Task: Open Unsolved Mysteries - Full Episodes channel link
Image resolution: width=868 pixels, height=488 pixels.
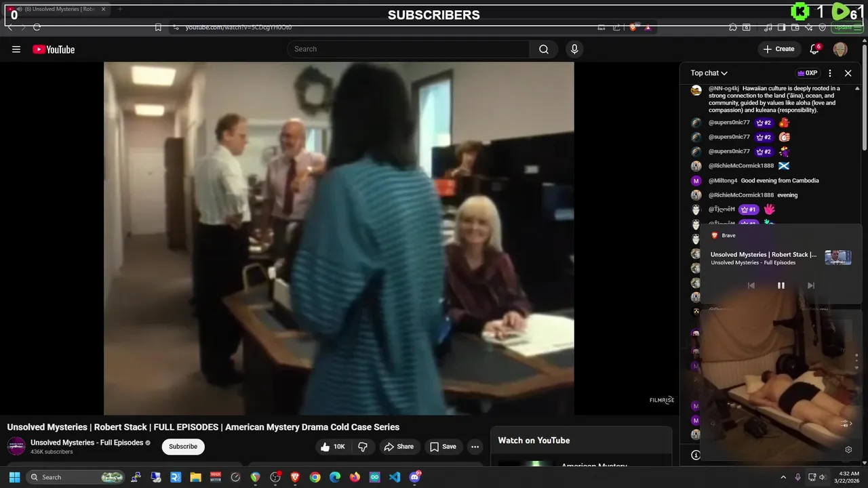Action: pos(87,443)
